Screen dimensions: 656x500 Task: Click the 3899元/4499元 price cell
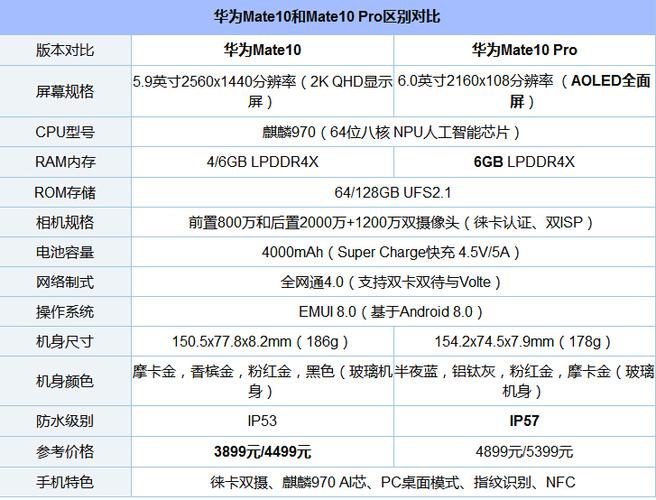[262, 452]
